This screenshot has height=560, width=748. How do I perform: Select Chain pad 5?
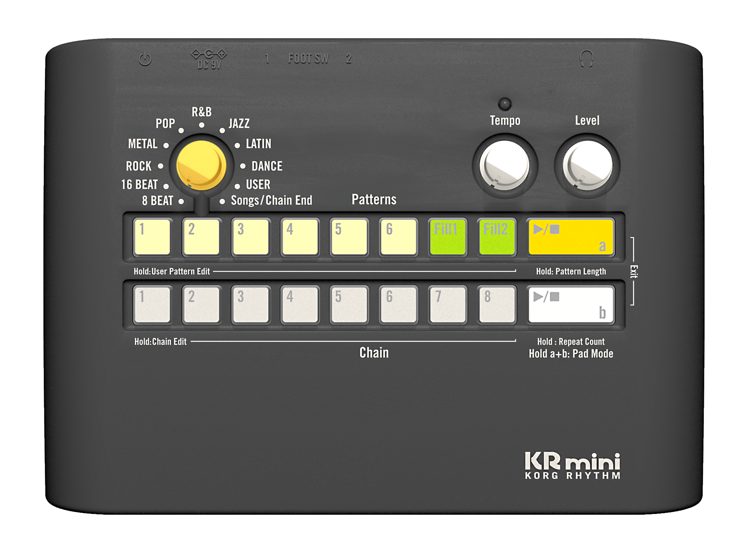point(349,305)
